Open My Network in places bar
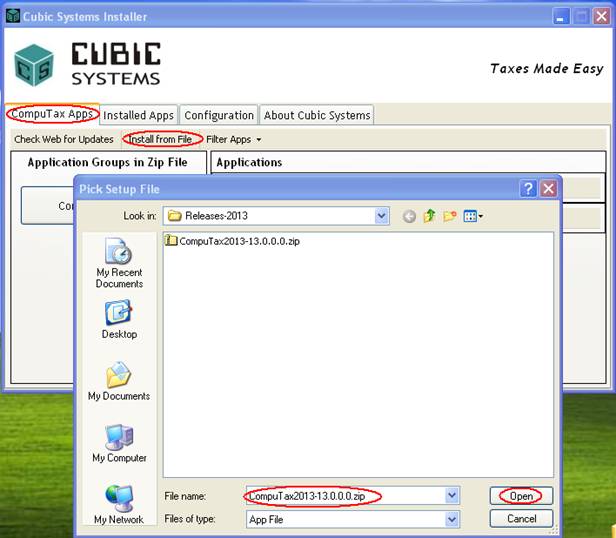The image size is (616, 538). click(119, 505)
